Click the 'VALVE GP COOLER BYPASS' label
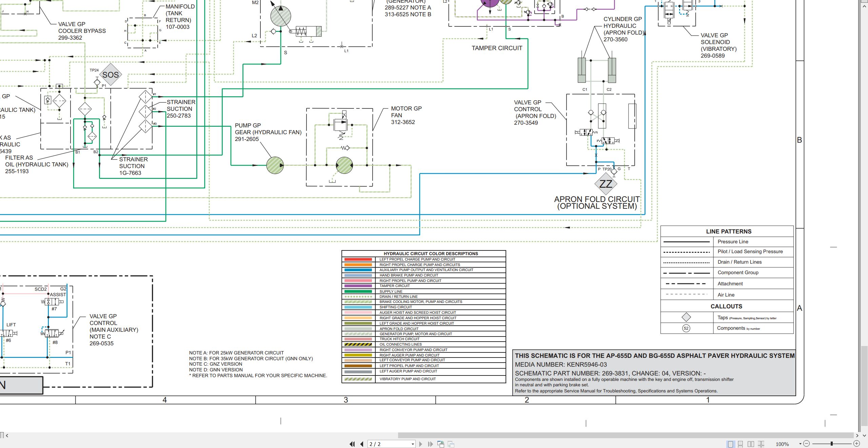The image size is (868, 448). coord(82,31)
